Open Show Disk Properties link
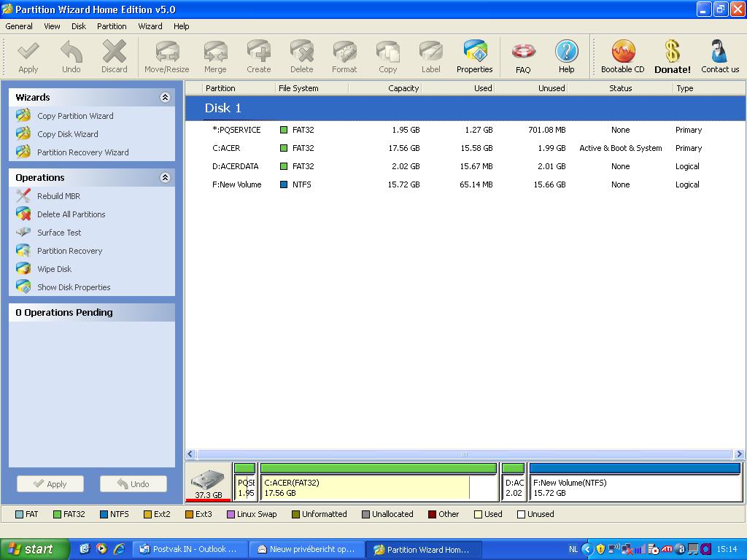 coord(74,287)
